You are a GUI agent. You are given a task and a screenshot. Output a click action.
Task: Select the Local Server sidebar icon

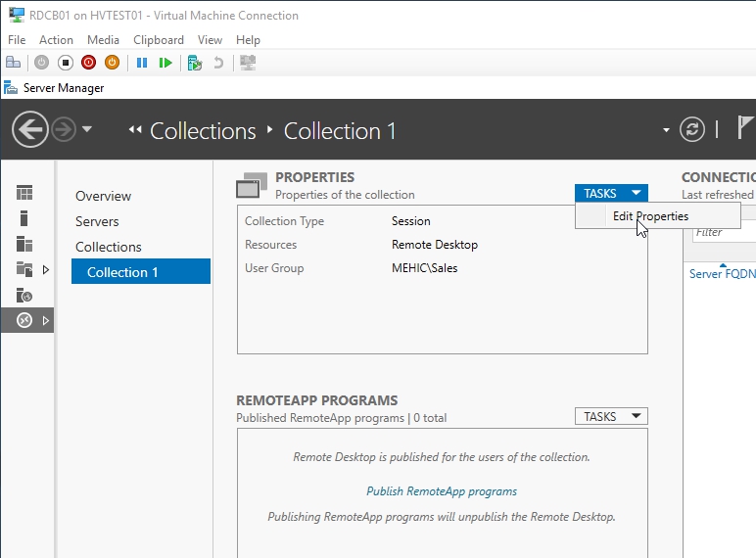tap(24, 218)
